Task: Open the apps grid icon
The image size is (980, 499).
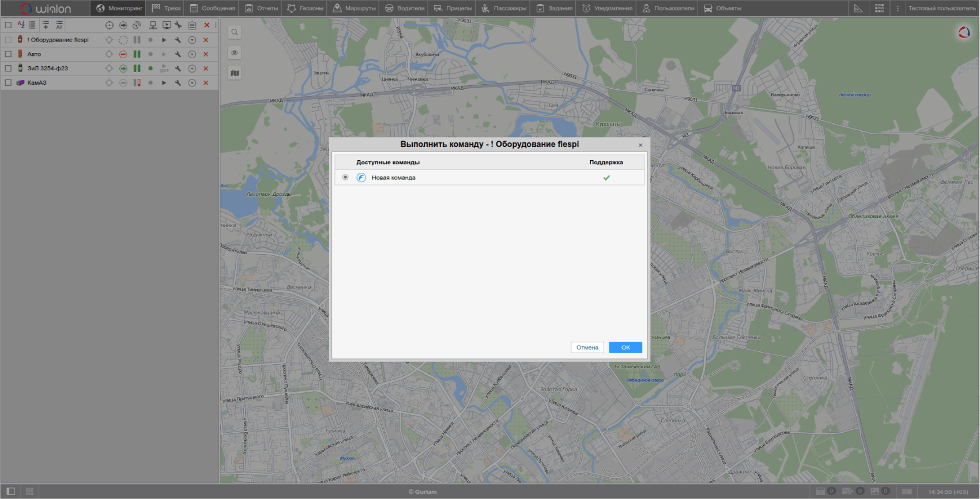Action: [x=879, y=8]
